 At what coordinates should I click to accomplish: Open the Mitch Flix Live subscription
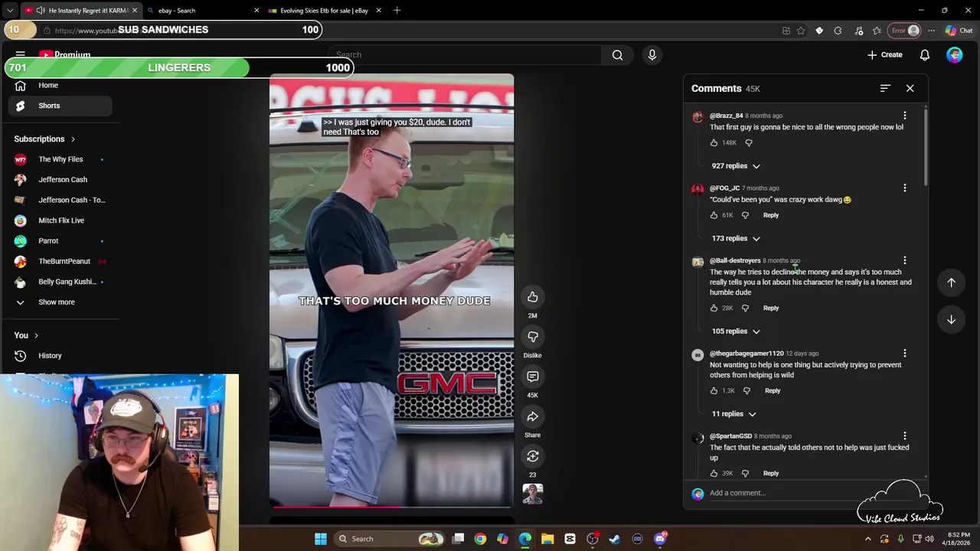pos(60,220)
